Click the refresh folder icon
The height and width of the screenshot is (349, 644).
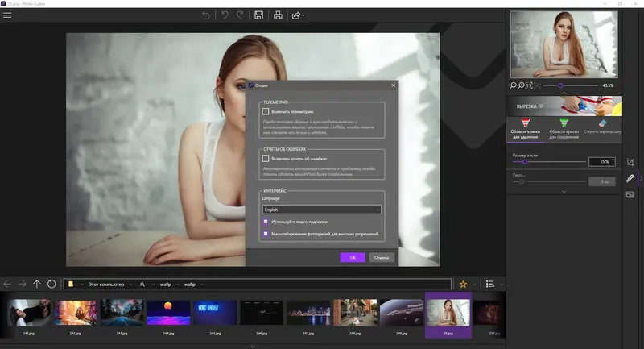52,284
